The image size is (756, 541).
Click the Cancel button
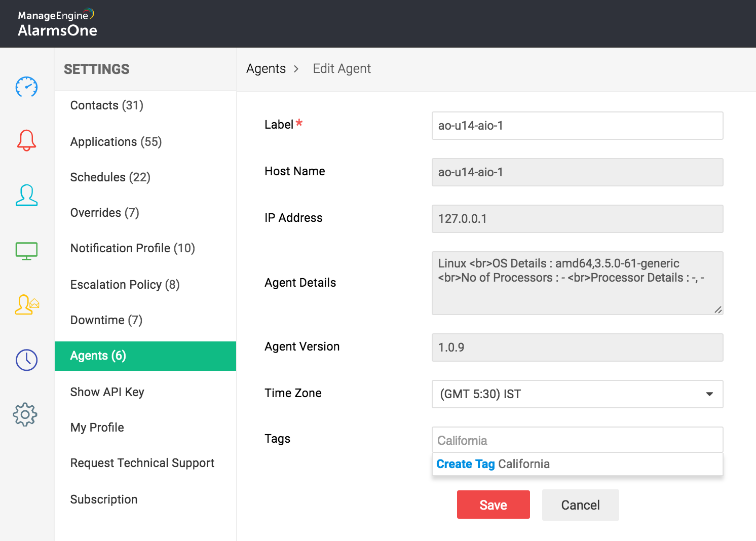tap(581, 505)
